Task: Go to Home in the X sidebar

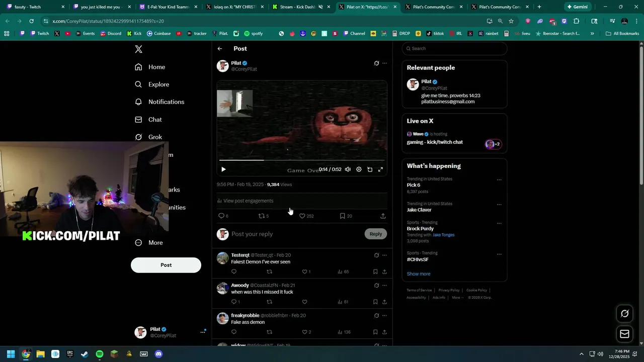Action: click(x=150, y=67)
